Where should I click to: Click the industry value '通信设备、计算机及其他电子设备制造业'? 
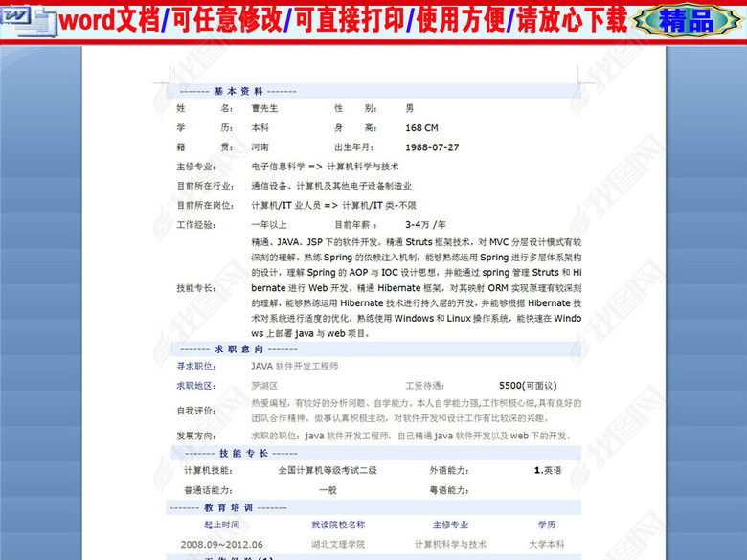coord(331,186)
